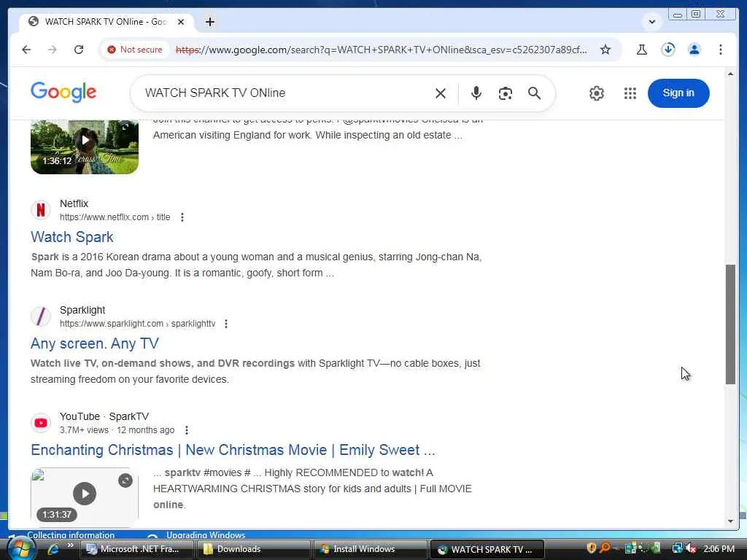The height and width of the screenshot is (560, 747).
Task: Open Google quick settings gear
Action: (x=596, y=93)
